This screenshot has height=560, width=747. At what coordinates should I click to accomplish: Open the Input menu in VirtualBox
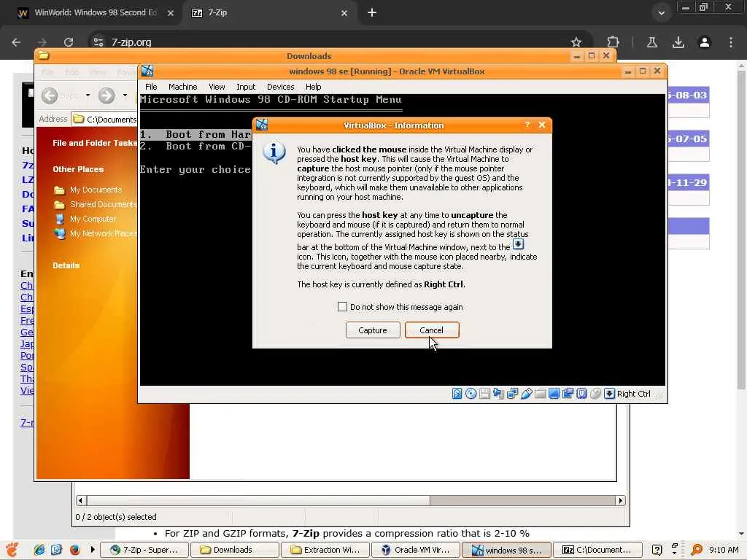246,87
